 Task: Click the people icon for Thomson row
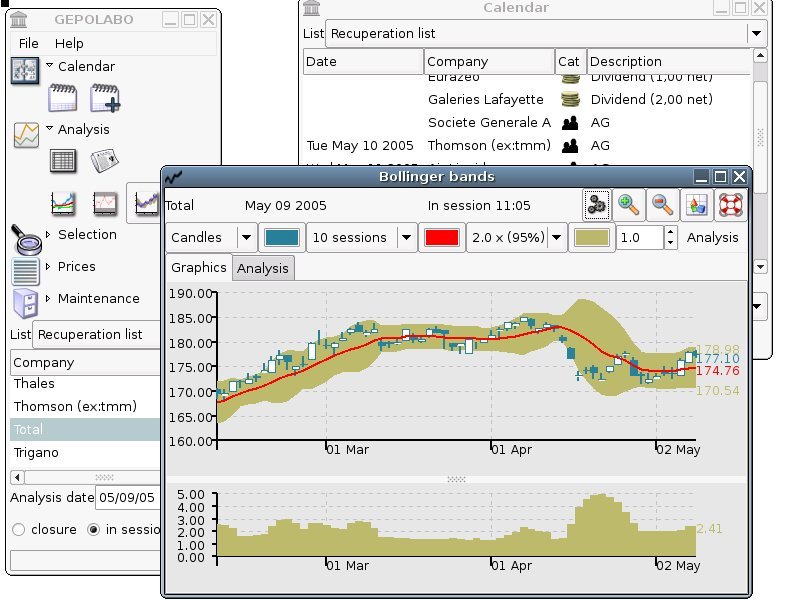click(x=570, y=146)
